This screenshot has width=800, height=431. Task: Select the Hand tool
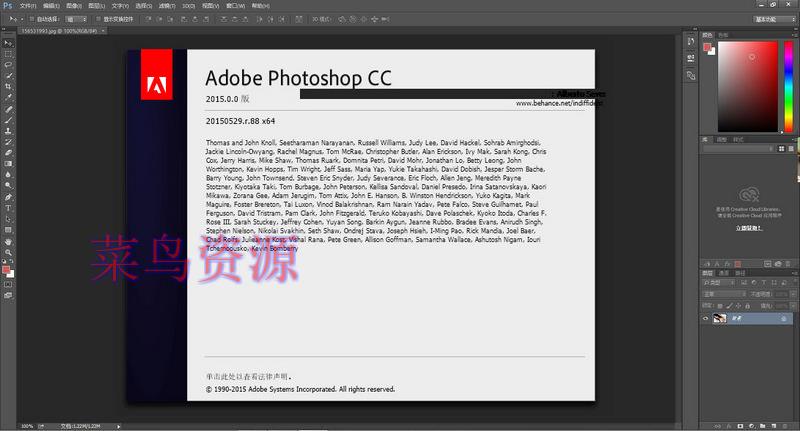[x=8, y=242]
